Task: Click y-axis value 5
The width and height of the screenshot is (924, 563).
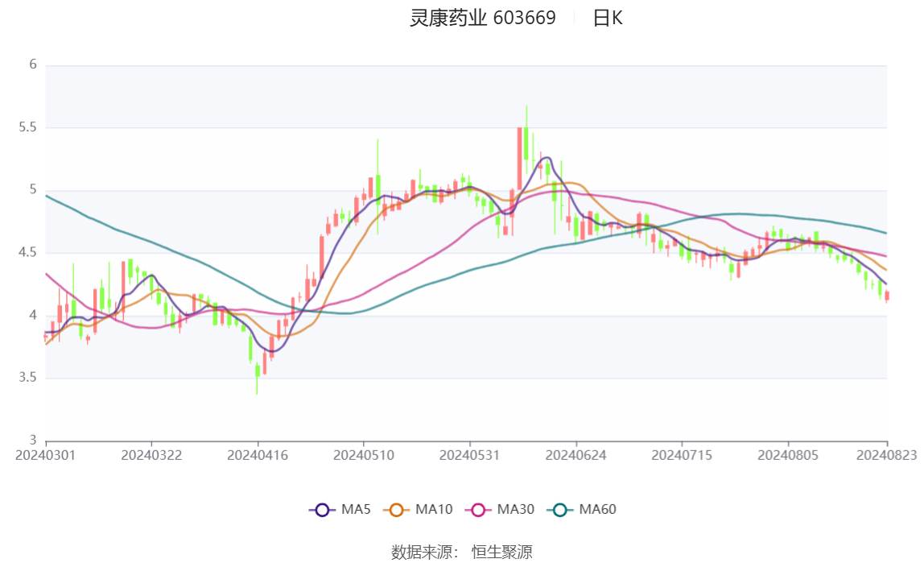Action: coord(33,189)
